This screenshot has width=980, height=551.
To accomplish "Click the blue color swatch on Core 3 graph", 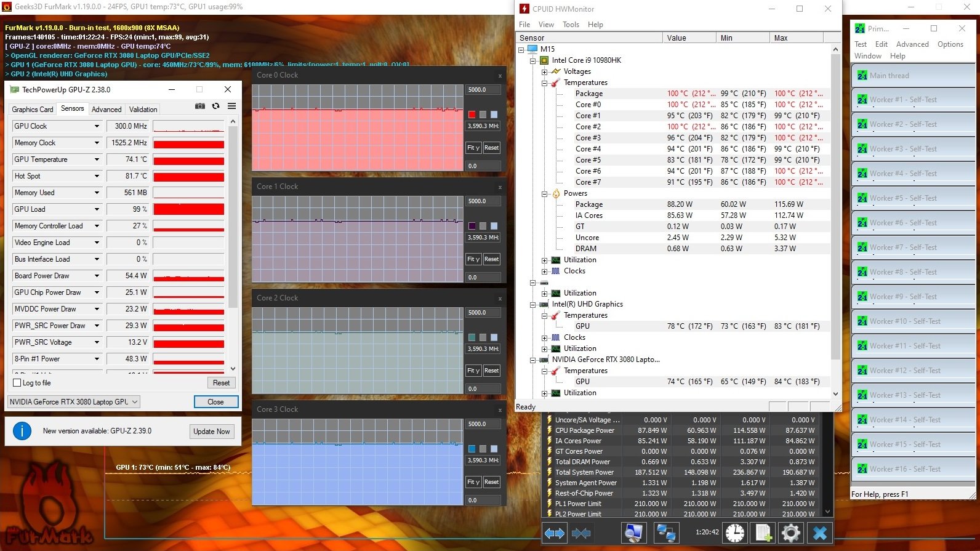I will pyautogui.click(x=472, y=449).
